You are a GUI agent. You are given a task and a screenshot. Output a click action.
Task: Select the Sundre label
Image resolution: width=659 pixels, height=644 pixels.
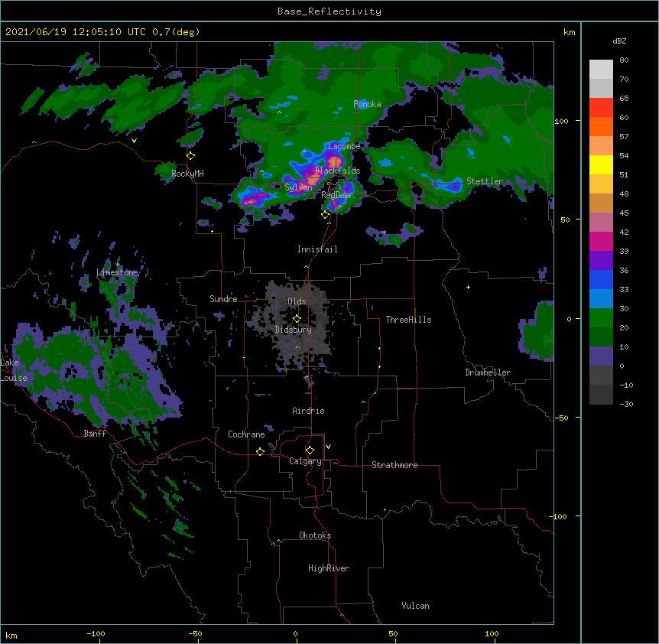coord(223,299)
